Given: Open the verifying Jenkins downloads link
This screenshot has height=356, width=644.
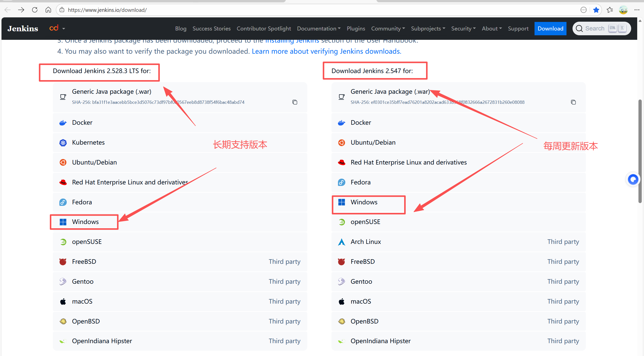Looking at the screenshot, I should point(326,51).
